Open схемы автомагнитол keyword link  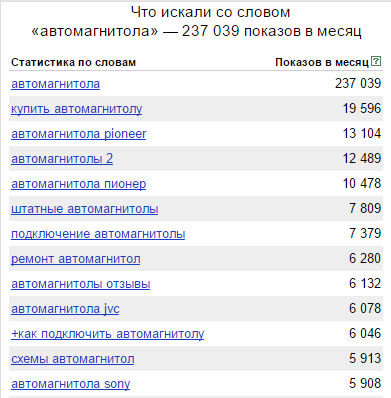73,359
